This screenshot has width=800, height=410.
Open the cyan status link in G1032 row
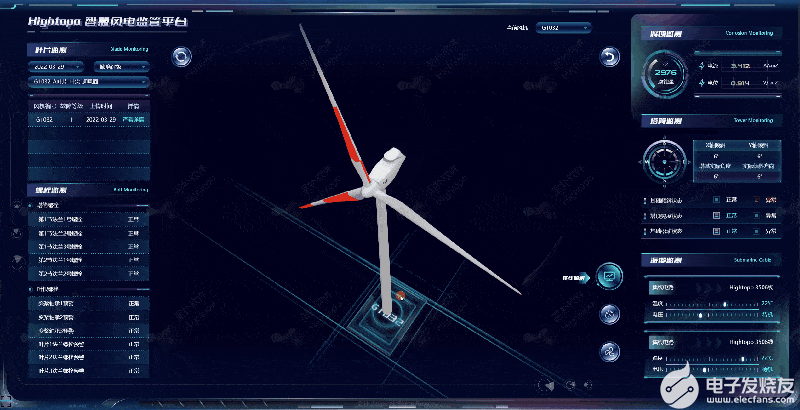133,119
